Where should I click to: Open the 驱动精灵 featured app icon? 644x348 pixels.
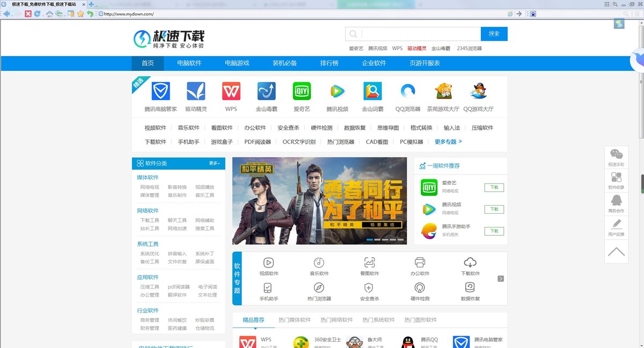point(196,91)
